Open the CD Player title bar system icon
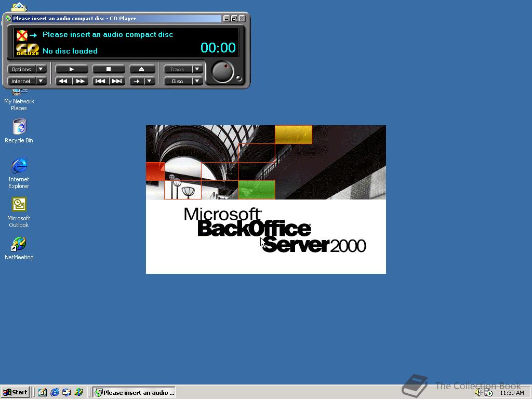The image size is (532, 399). 8,18
